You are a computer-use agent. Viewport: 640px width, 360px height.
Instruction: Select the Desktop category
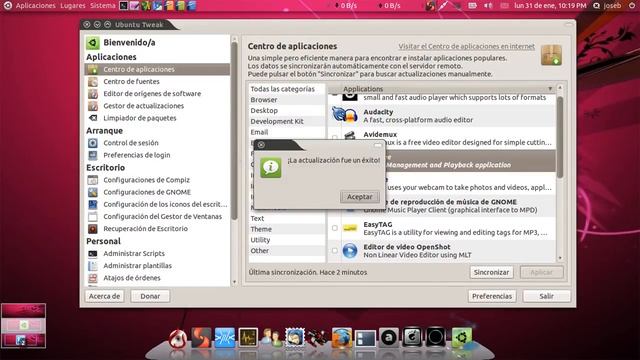[x=287, y=111]
